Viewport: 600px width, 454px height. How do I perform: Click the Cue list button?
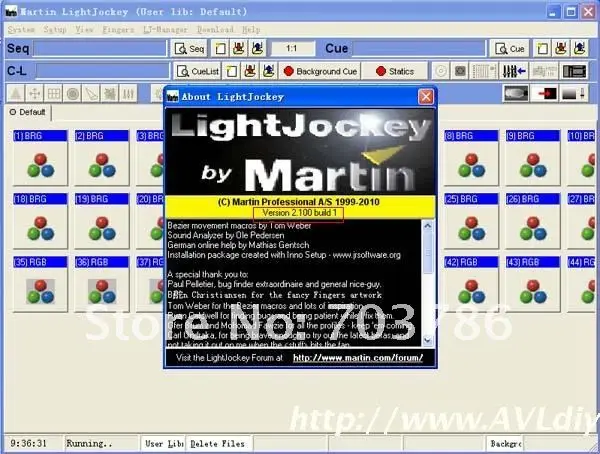[509, 49]
